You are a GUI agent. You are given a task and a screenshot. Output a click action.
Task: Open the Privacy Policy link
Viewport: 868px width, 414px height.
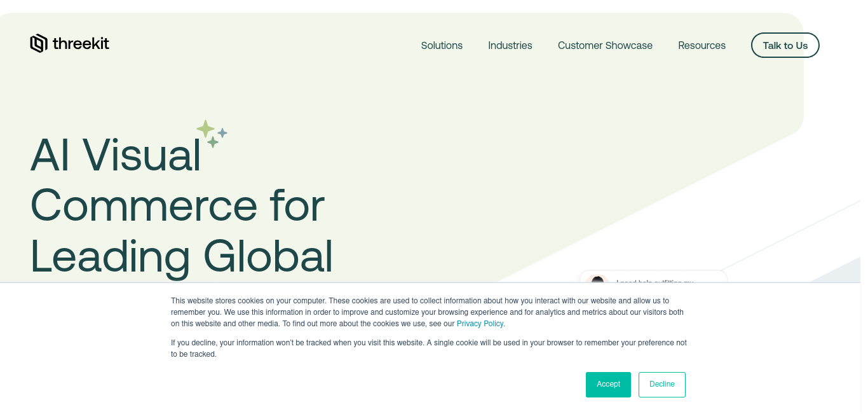(480, 324)
